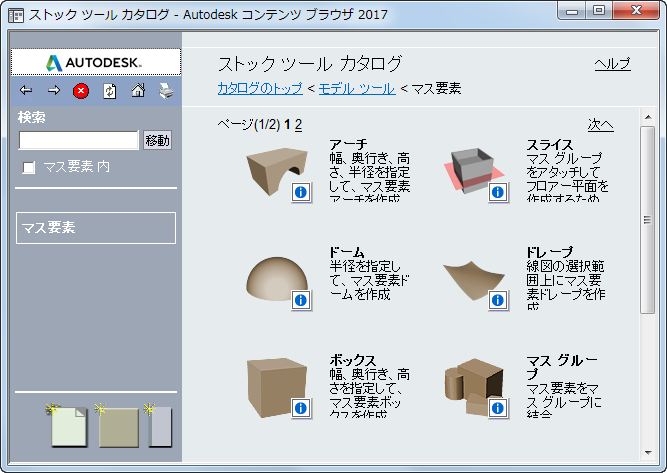Select the ボックス box thumbnail
Viewport: 667px width, 473px height.
[276, 388]
